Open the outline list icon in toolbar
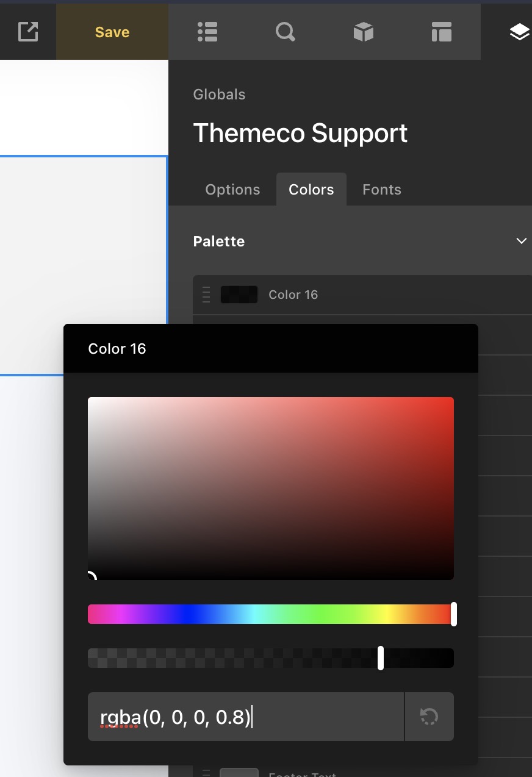This screenshot has width=532, height=777. (207, 32)
